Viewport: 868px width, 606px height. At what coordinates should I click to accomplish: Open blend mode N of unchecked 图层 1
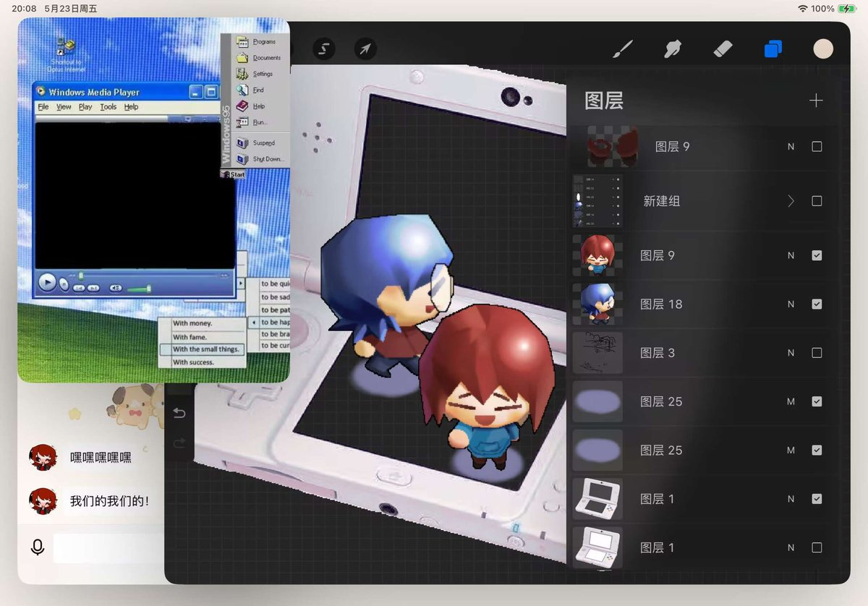pyautogui.click(x=791, y=547)
